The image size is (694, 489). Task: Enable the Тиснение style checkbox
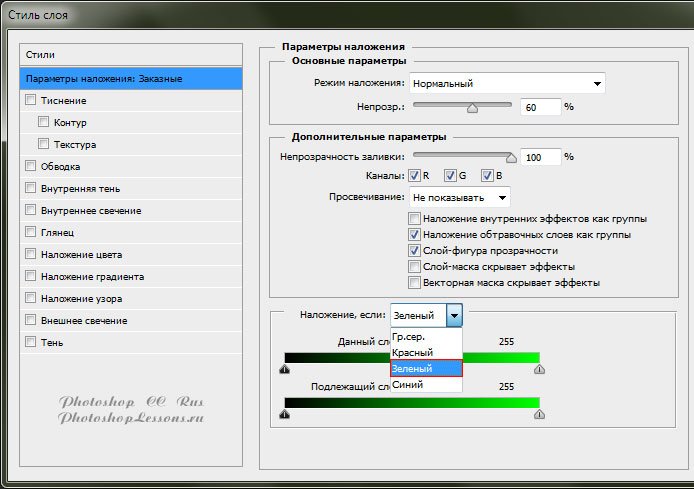point(31,100)
